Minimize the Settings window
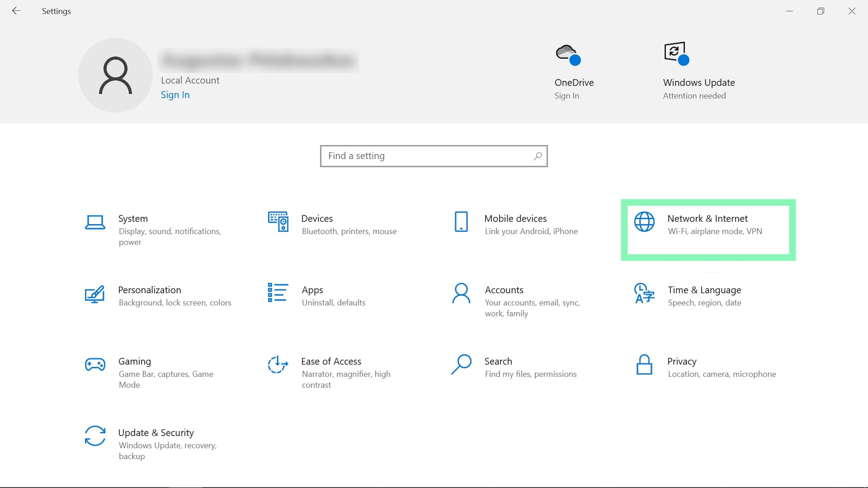The image size is (868, 488). (x=790, y=11)
